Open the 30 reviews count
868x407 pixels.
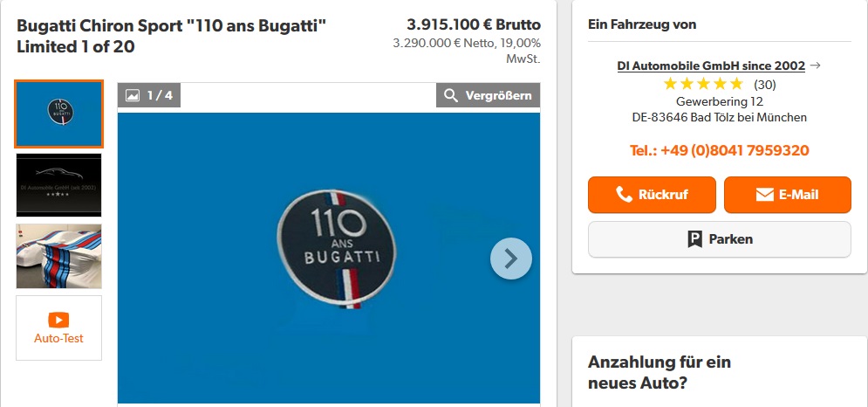click(x=764, y=85)
